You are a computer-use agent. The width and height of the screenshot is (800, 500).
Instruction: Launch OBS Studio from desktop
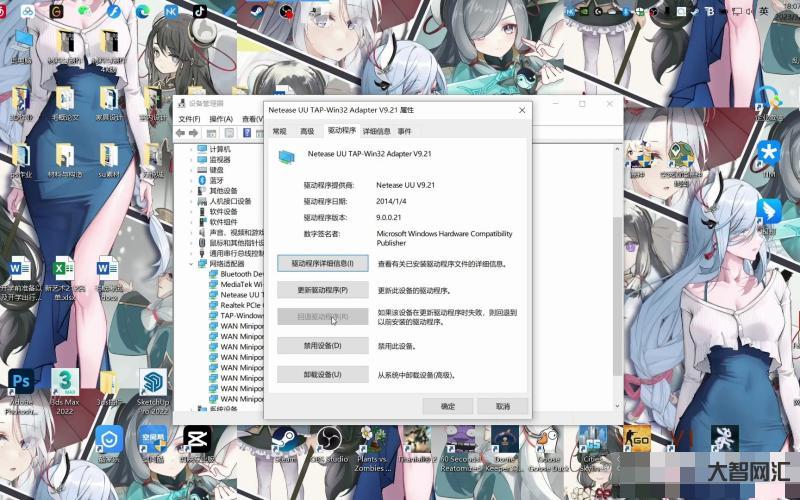pyautogui.click(x=328, y=438)
